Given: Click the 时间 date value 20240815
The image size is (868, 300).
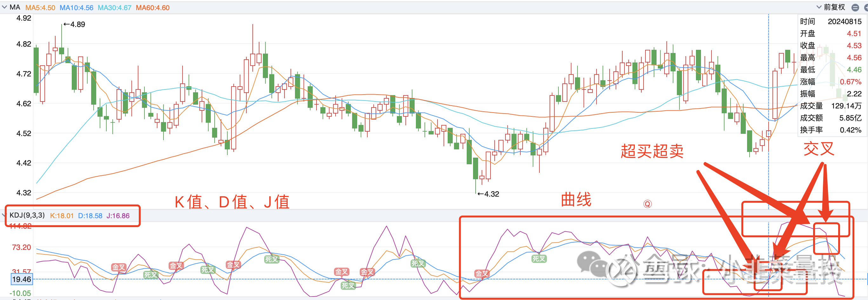Looking at the screenshot, I should [x=845, y=22].
